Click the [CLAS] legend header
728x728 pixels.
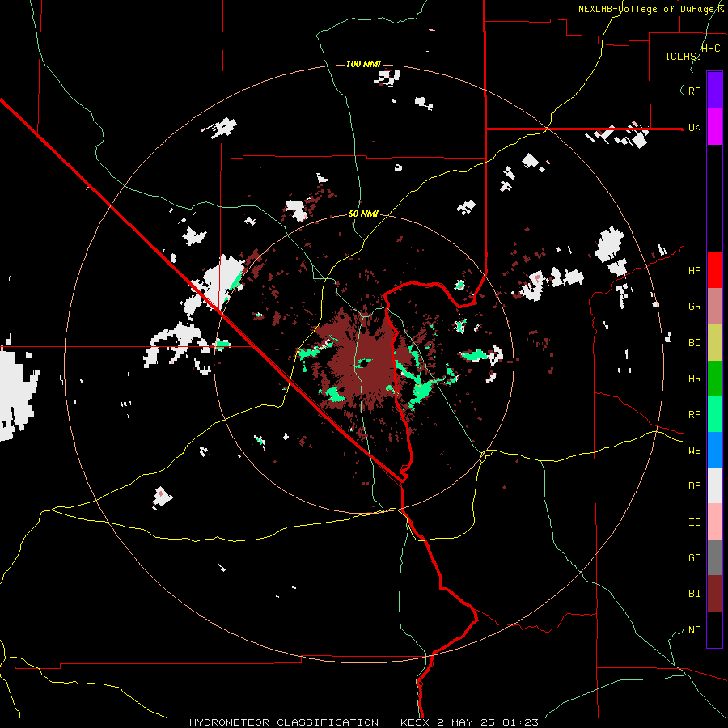point(683,56)
